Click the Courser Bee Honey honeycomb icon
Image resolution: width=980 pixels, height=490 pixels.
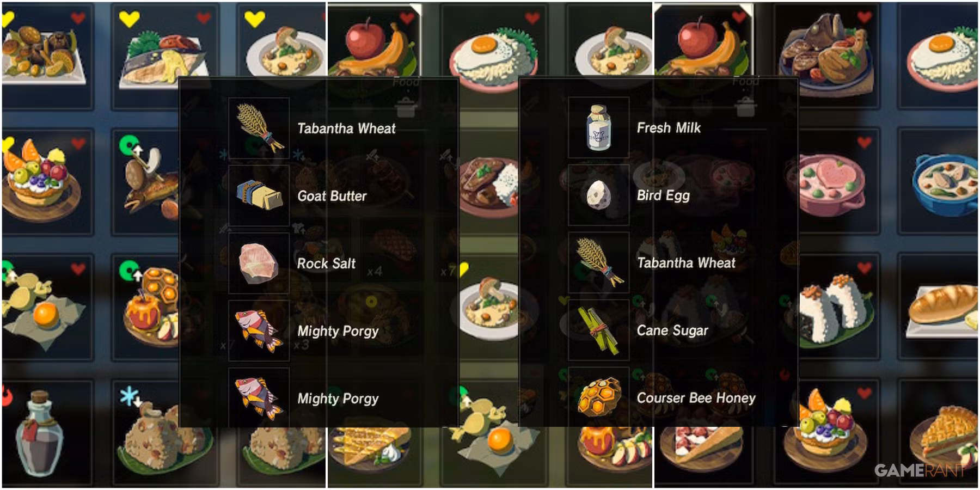(x=598, y=397)
